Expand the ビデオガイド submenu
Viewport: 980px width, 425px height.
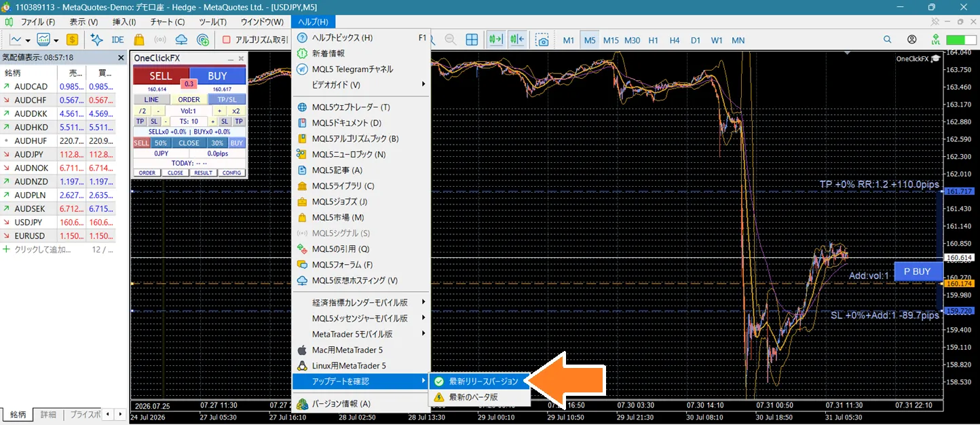coord(361,85)
